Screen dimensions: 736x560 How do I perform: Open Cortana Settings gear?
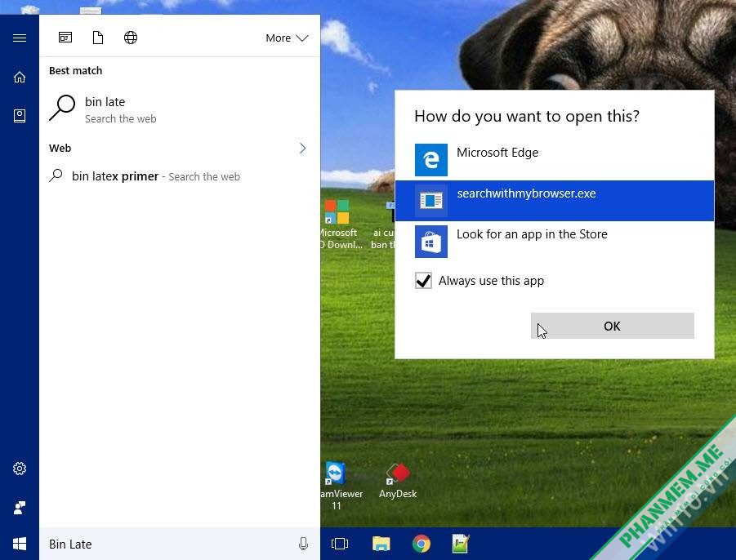pyautogui.click(x=20, y=468)
